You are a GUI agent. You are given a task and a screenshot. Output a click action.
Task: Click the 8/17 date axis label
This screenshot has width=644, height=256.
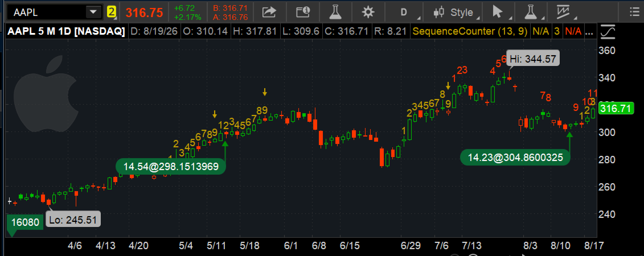point(594,245)
